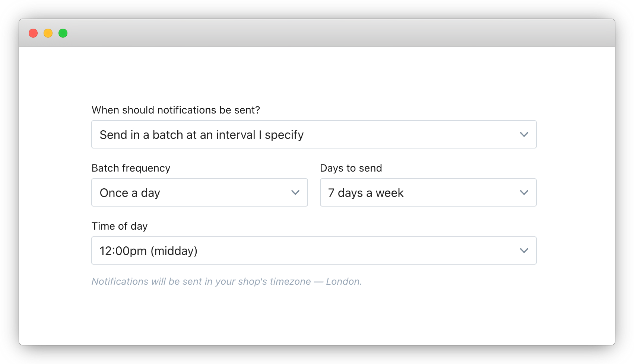Click the green maximize traffic light button
The height and width of the screenshot is (364, 634).
coord(63,33)
